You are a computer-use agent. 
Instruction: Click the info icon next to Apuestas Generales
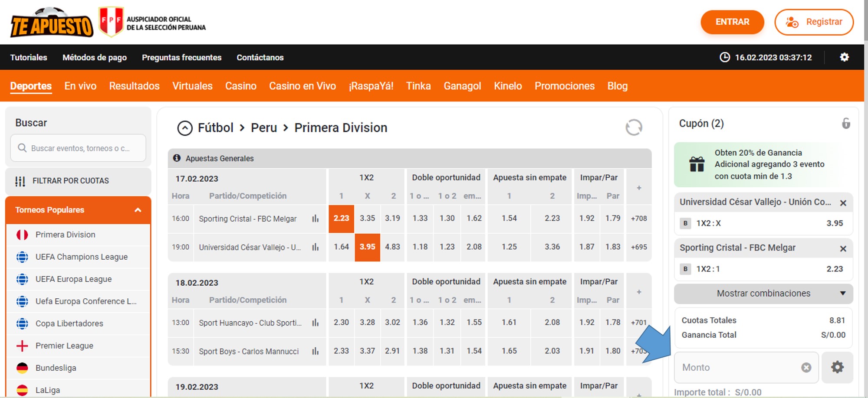(x=177, y=158)
